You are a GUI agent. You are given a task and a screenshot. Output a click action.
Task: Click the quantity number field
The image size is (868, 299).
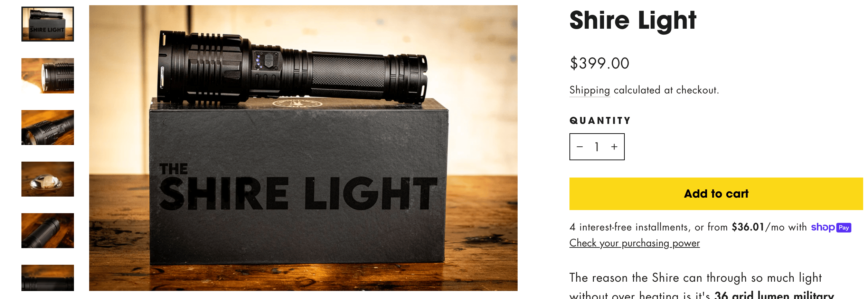[x=597, y=147]
